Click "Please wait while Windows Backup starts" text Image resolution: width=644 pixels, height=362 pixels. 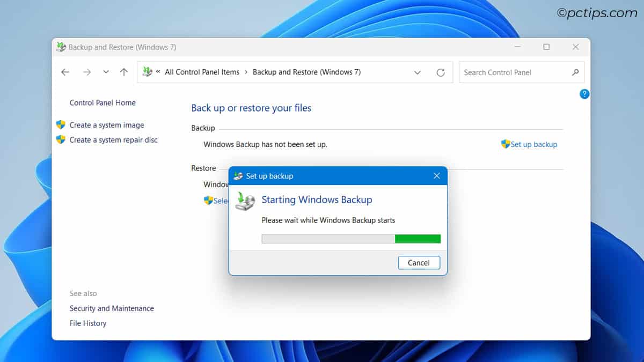point(328,220)
